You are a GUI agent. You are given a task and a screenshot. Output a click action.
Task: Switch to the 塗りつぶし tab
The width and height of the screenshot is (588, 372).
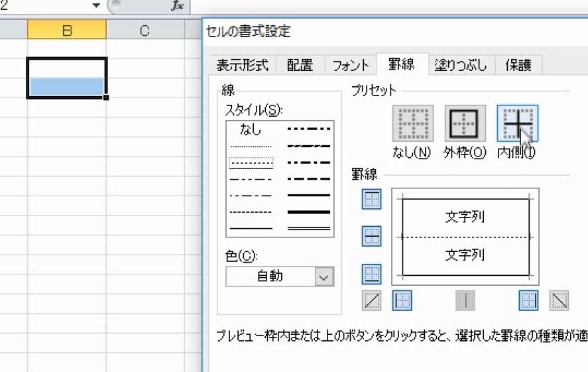pyautogui.click(x=461, y=65)
